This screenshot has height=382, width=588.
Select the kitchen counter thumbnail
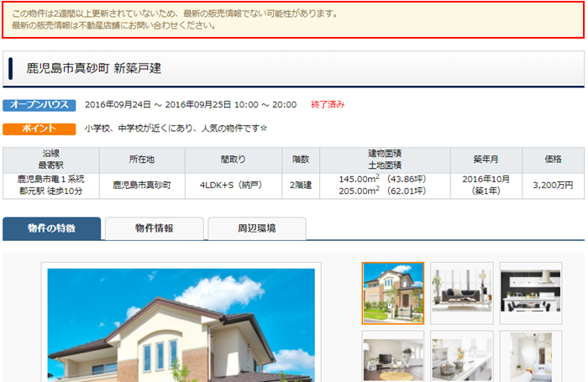(x=461, y=356)
